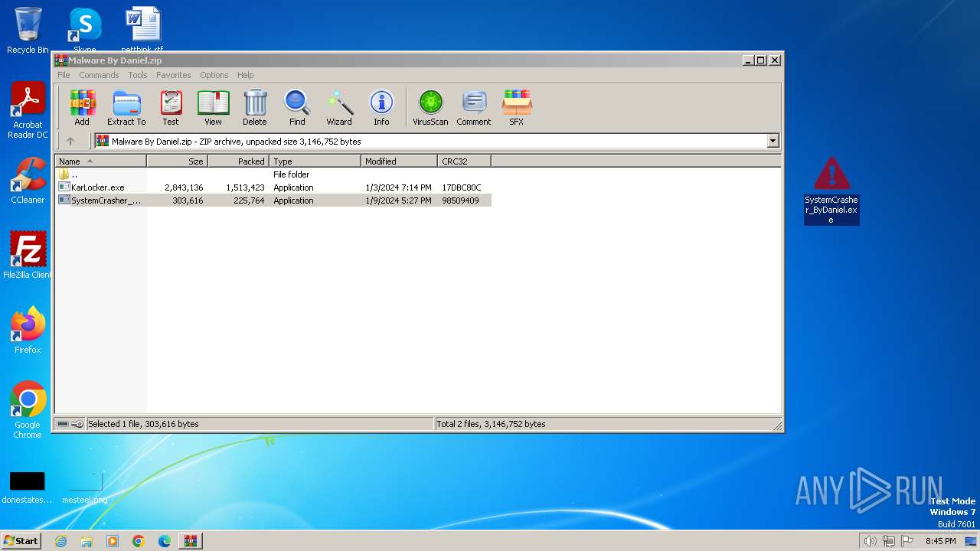
Task: Sort by Size column header
Action: pyautogui.click(x=177, y=161)
